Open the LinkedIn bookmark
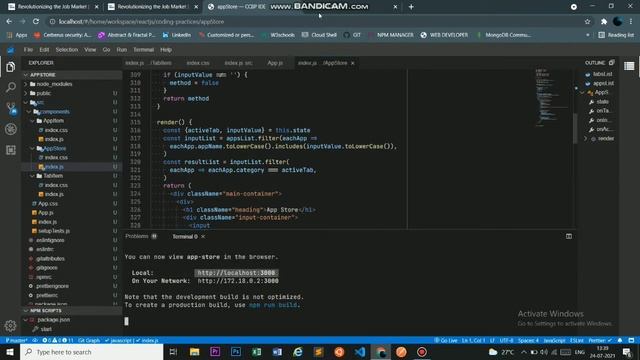 177,35
